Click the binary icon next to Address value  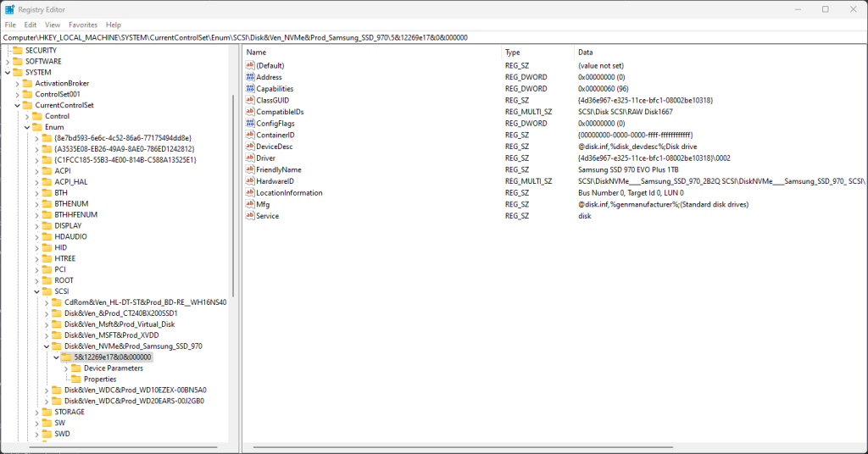[250, 77]
